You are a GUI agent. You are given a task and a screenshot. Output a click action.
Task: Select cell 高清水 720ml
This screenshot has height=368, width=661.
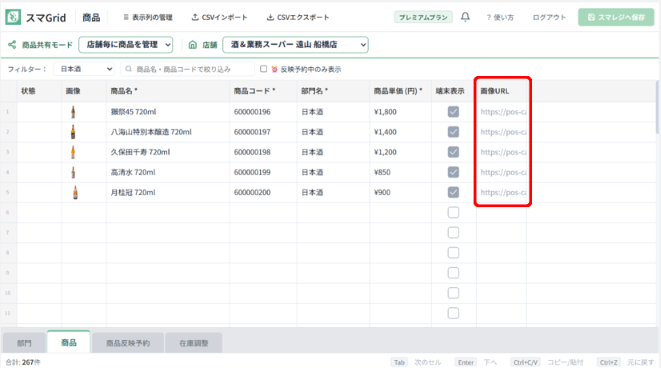(x=168, y=172)
